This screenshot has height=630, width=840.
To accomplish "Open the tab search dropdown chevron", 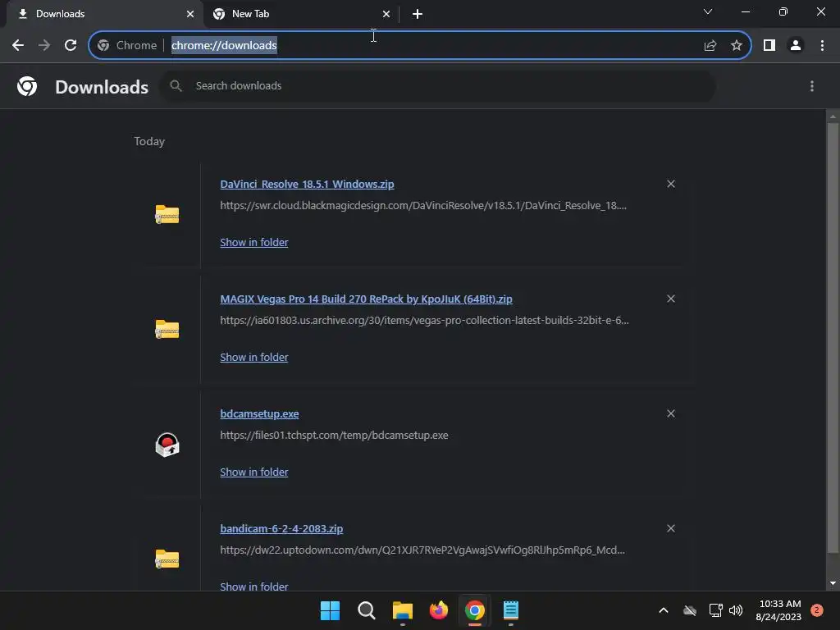I will point(708,11).
